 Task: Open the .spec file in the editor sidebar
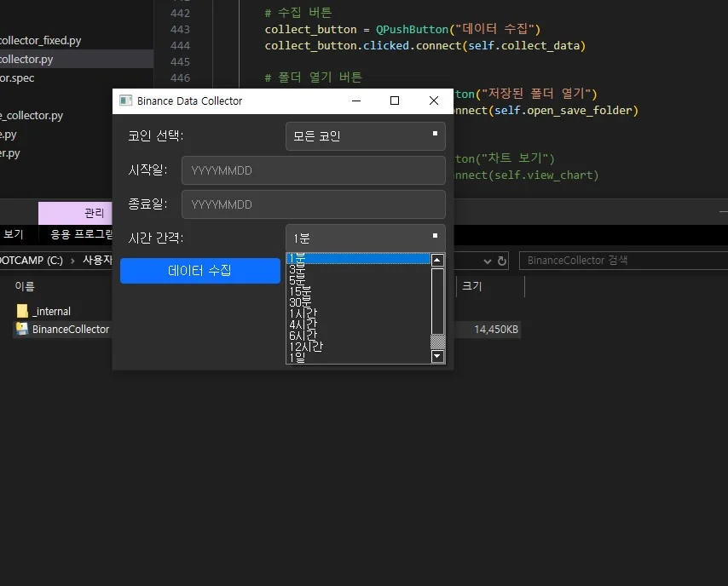[x=17, y=78]
